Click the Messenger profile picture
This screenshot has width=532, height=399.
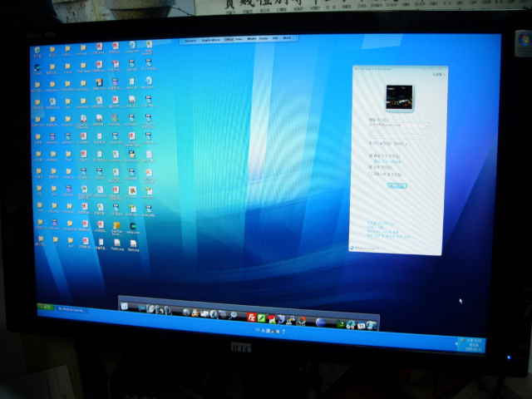click(399, 97)
